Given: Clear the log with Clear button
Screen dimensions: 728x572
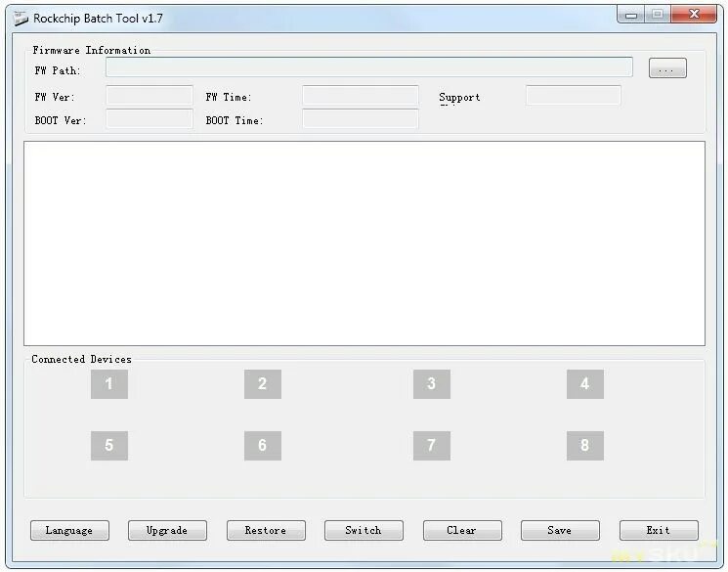Looking at the screenshot, I should (x=462, y=530).
